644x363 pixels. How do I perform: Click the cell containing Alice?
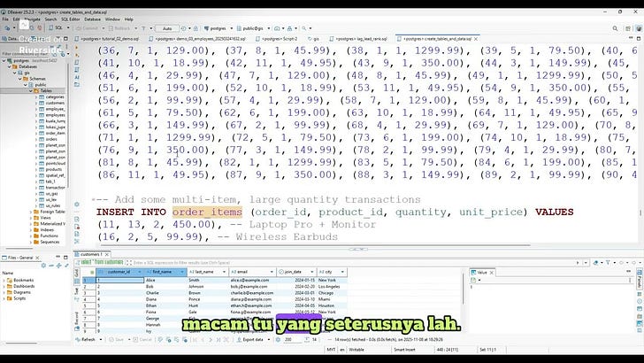[x=165, y=281]
